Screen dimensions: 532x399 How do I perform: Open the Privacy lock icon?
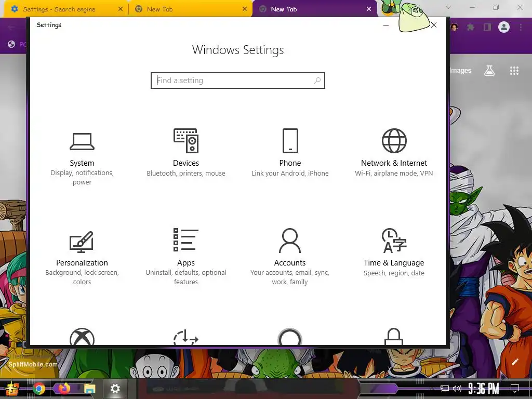(394, 337)
